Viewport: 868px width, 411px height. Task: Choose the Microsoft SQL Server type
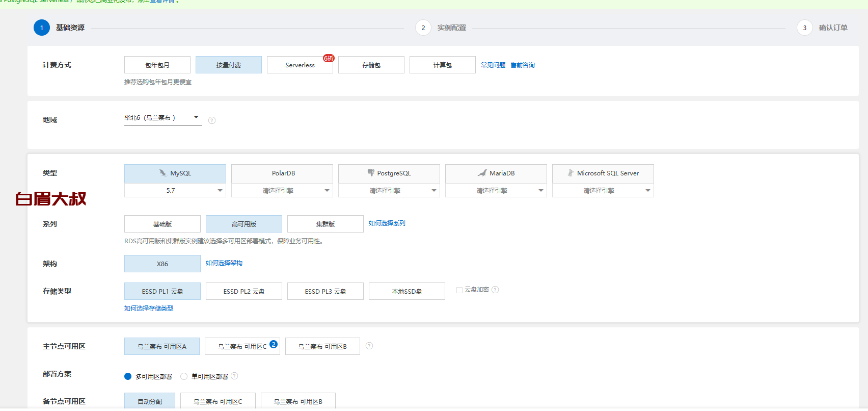(x=603, y=173)
